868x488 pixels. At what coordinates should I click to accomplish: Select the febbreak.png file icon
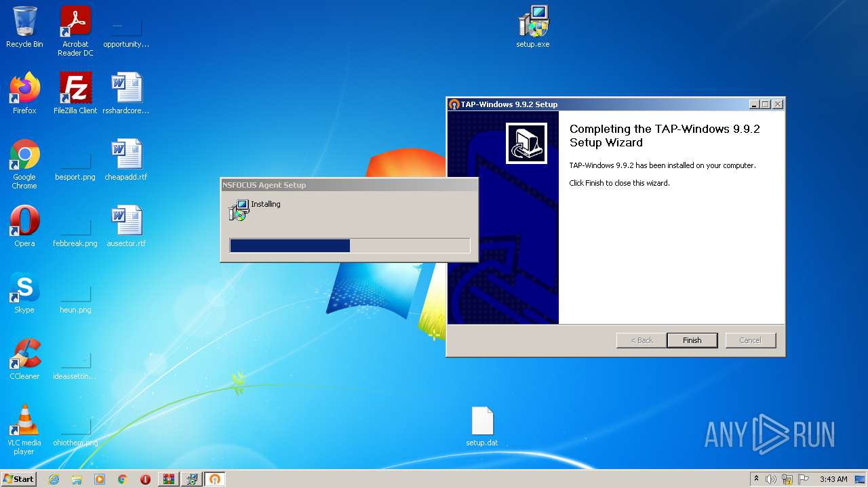[75, 226]
